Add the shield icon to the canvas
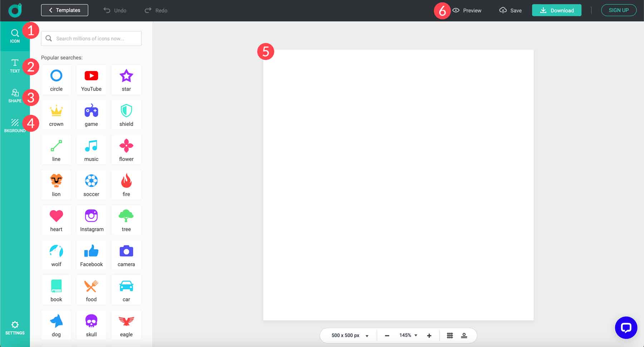Viewport: 644px width, 347px height. pos(126,114)
